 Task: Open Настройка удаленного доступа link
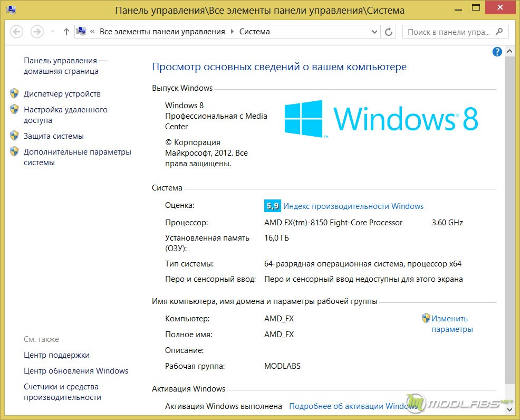coord(65,115)
